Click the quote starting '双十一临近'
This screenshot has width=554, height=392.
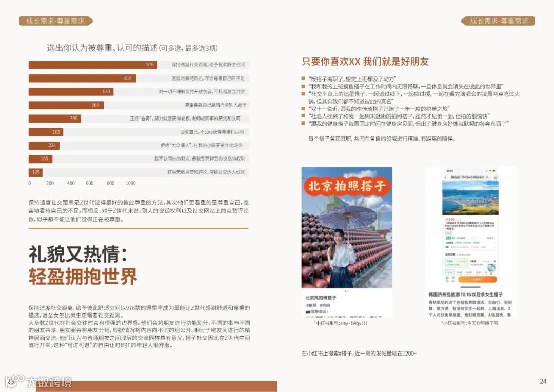point(379,108)
